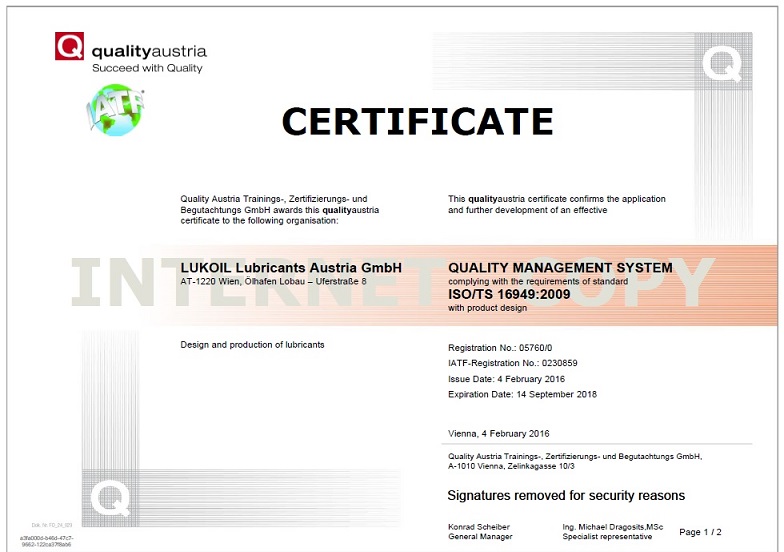Click the name 'Ing. Michael Dragosits, MSc'

click(x=612, y=527)
